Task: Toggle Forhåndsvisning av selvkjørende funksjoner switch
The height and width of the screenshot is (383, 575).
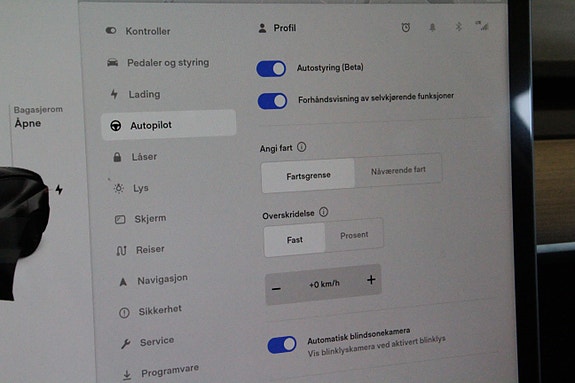Action: point(272,101)
